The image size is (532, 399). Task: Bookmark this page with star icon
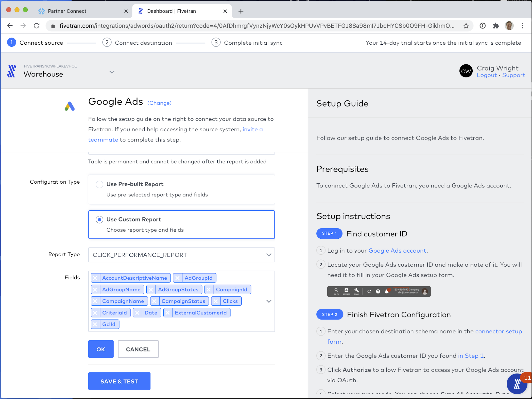coord(466,26)
